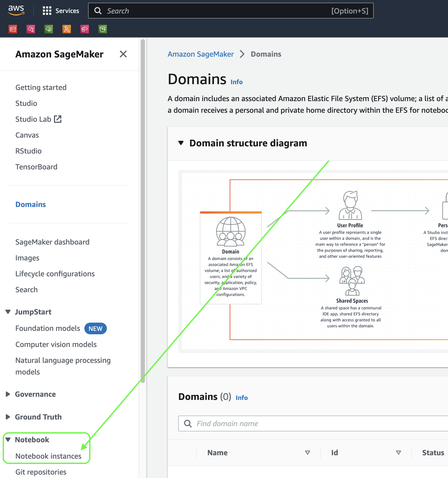448x478 pixels.
Task: Click magnifier icon in Find domain name field
Action: (188, 423)
